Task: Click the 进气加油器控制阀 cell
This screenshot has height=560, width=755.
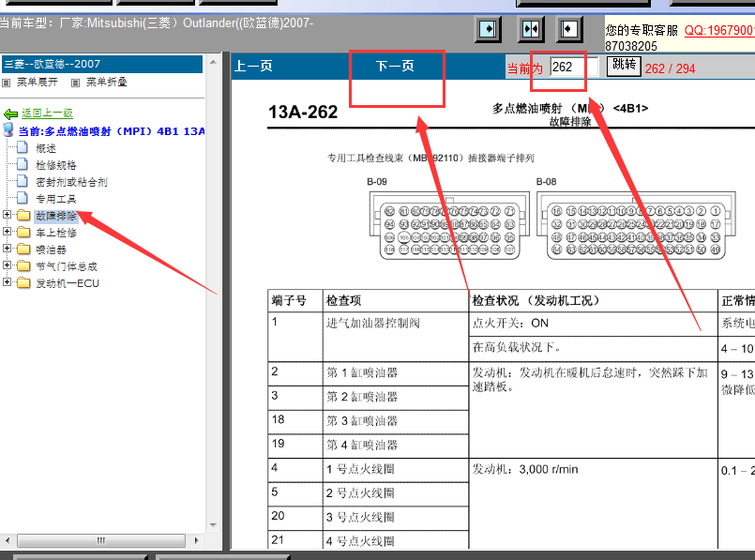Action: [395, 337]
